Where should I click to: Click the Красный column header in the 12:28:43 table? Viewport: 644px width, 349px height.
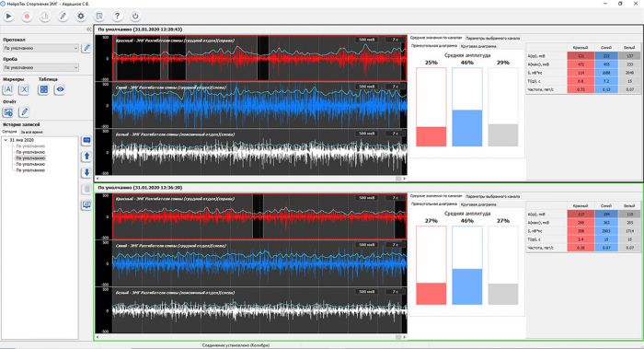pos(581,48)
